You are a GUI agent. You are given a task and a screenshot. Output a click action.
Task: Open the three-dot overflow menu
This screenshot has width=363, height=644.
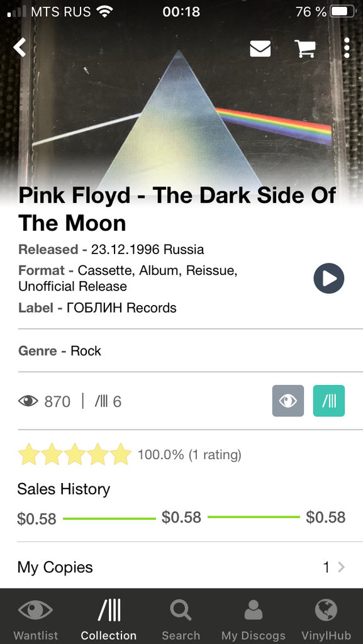click(347, 48)
